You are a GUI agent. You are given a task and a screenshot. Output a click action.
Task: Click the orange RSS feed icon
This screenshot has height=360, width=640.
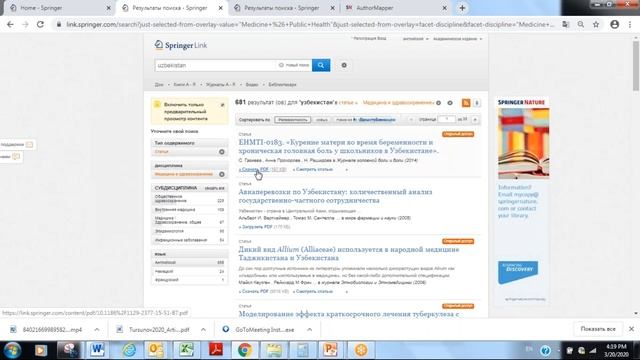[466, 103]
